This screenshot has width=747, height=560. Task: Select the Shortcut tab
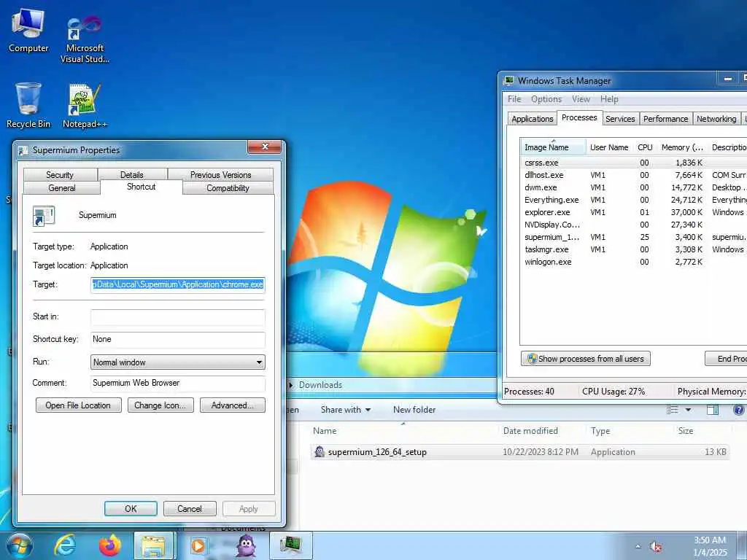(142, 187)
